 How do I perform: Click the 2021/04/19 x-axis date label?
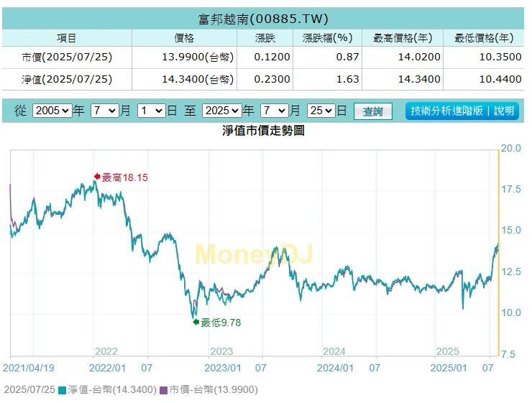29,368
